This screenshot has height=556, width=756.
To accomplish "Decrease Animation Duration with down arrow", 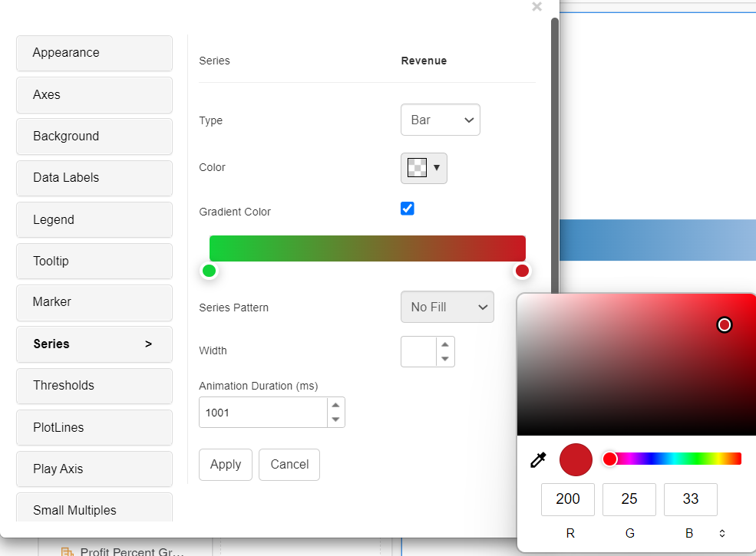I will [x=335, y=419].
